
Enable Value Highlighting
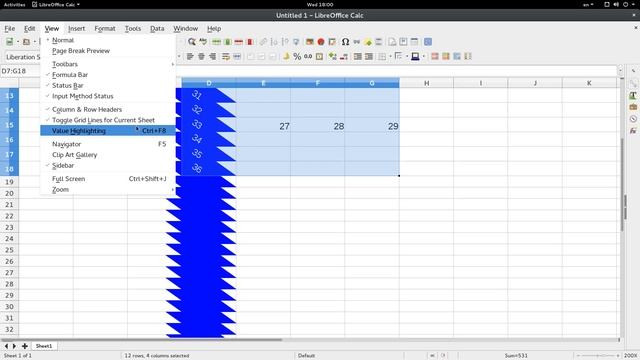coord(108,131)
